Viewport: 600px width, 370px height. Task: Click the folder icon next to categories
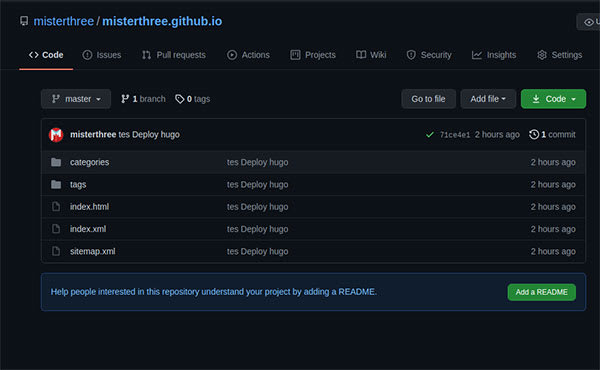56,162
